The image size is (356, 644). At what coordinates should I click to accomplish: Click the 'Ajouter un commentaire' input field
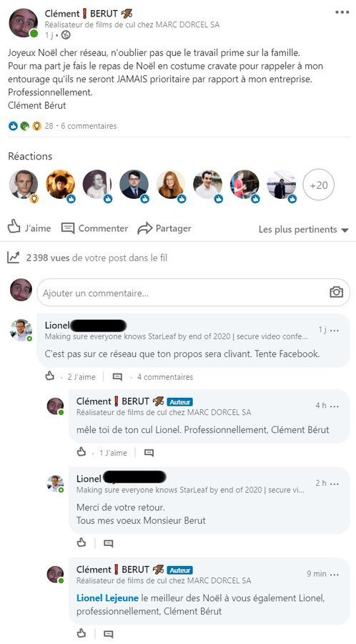tap(193, 293)
